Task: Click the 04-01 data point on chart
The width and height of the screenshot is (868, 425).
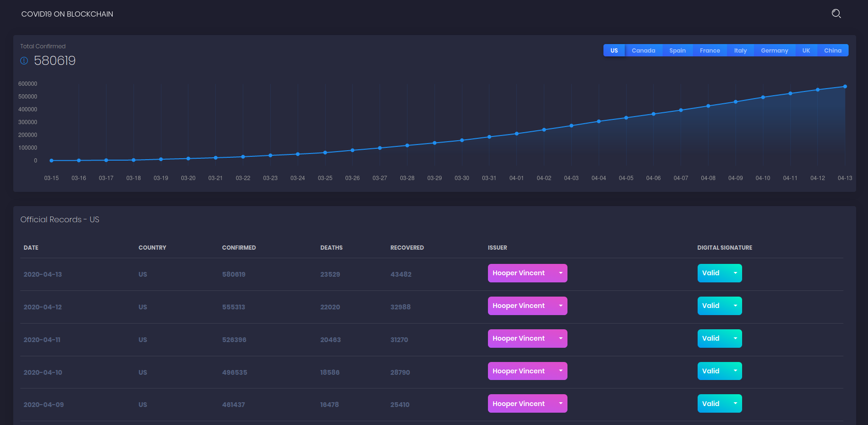Action: pyautogui.click(x=516, y=134)
